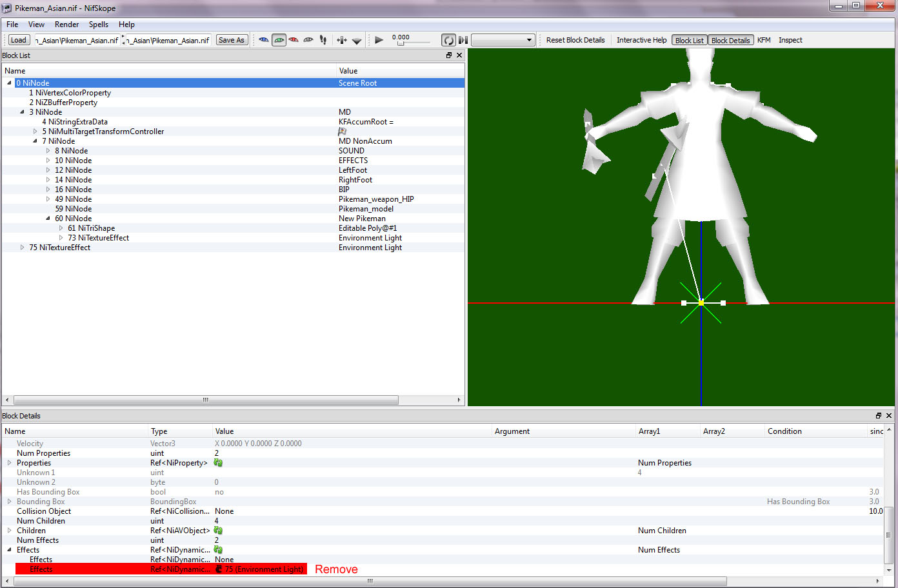Expand 5 NiMultiTargetTransformController
898x588 pixels.
click(x=35, y=132)
